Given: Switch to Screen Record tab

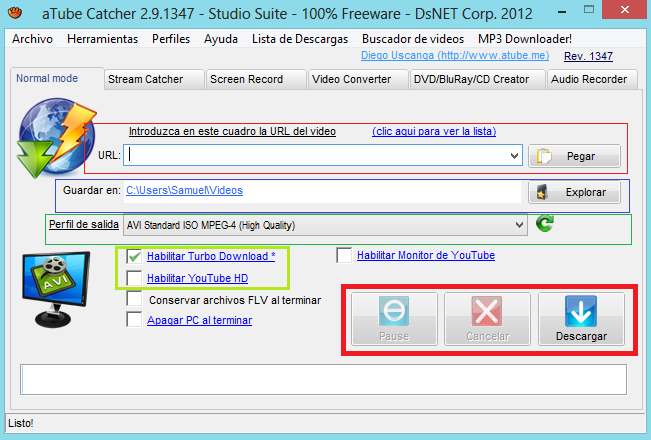Looking at the screenshot, I should (257, 79).
